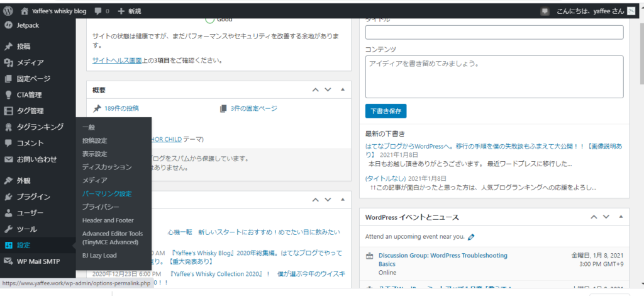Image resolution: width=644 pixels, height=296 pixels.
Task: Click the WordPress logo icon
Action: [x=8, y=11]
